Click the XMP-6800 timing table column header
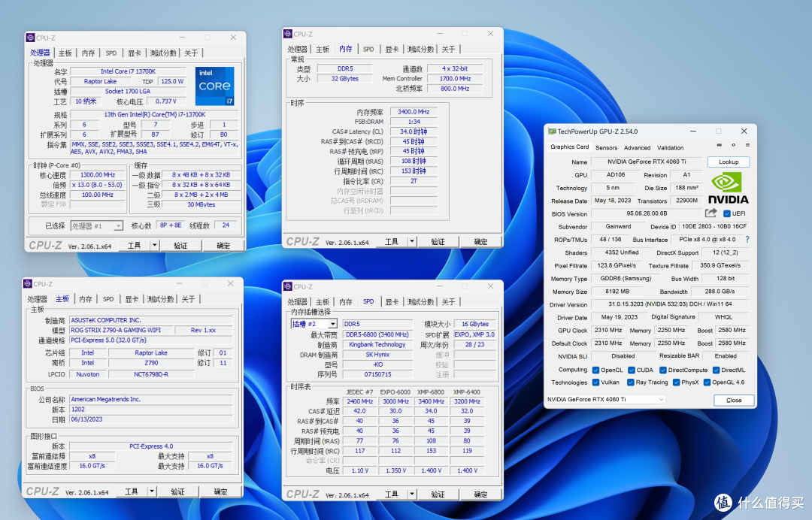This screenshot has height=520, width=812. [431, 392]
